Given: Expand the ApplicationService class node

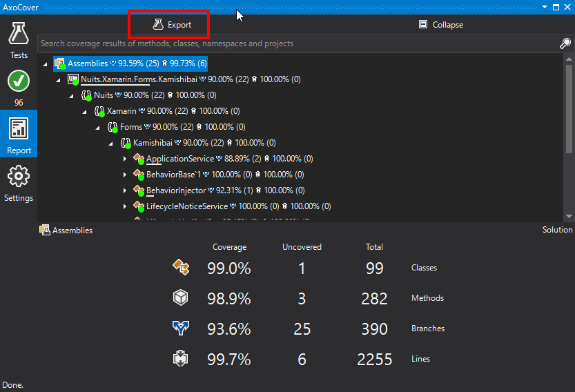Looking at the screenshot, I should click(x=125, y=159).
